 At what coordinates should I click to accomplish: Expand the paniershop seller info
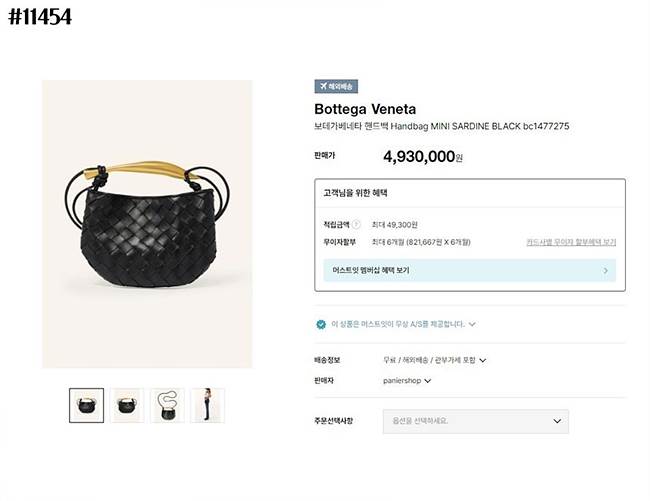[x=428, y=381]
